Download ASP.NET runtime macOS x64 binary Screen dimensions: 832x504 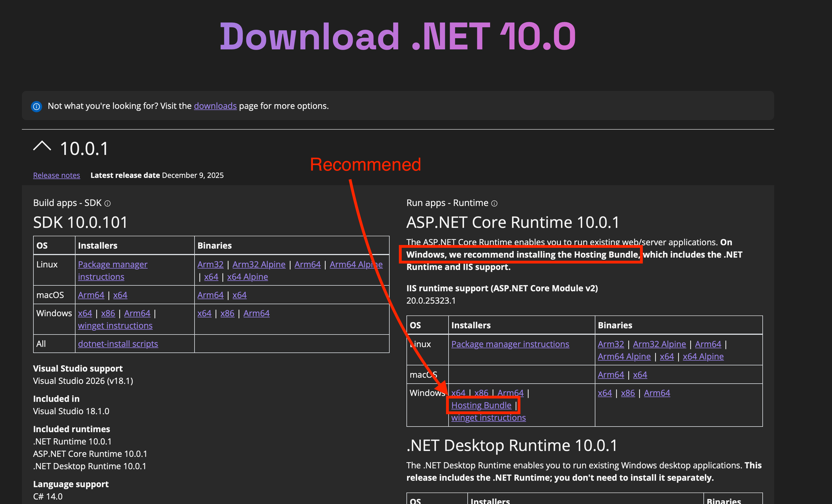click(x=640, y=375)
